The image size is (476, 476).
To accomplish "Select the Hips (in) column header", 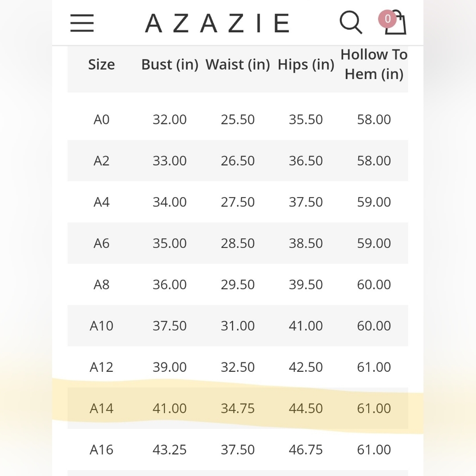I will coord(306,64).
